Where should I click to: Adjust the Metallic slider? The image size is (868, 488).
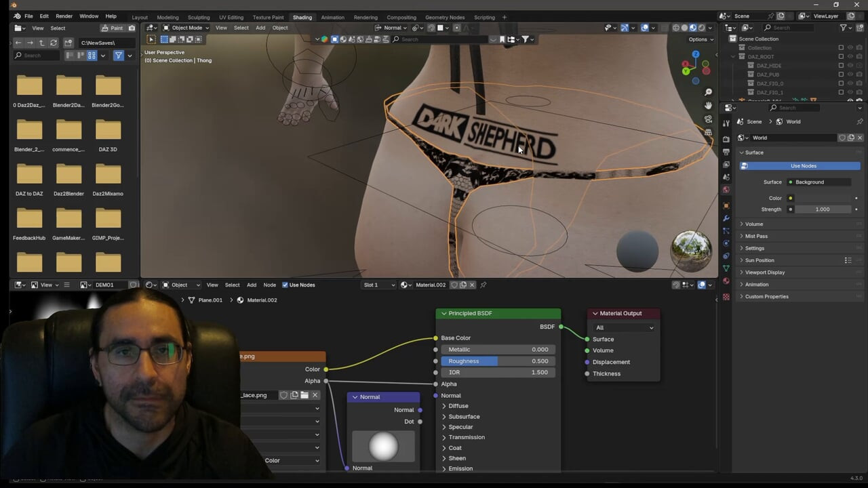[x=498, y=350]
